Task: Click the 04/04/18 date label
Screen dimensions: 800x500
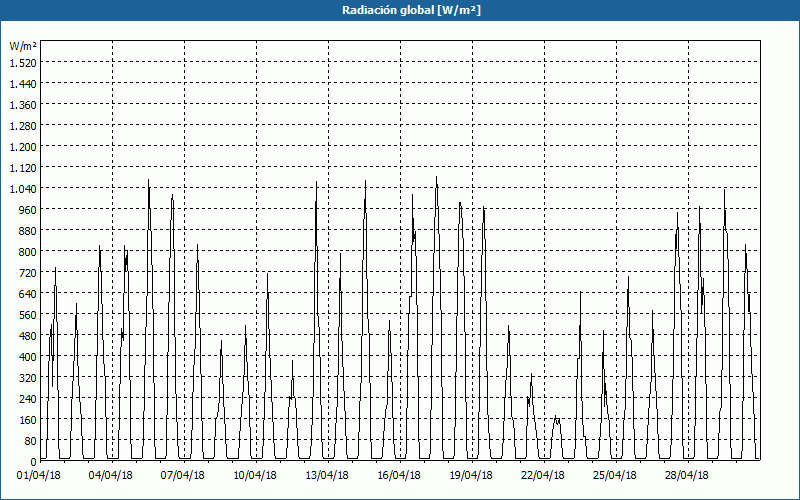Action: [111, 476]
